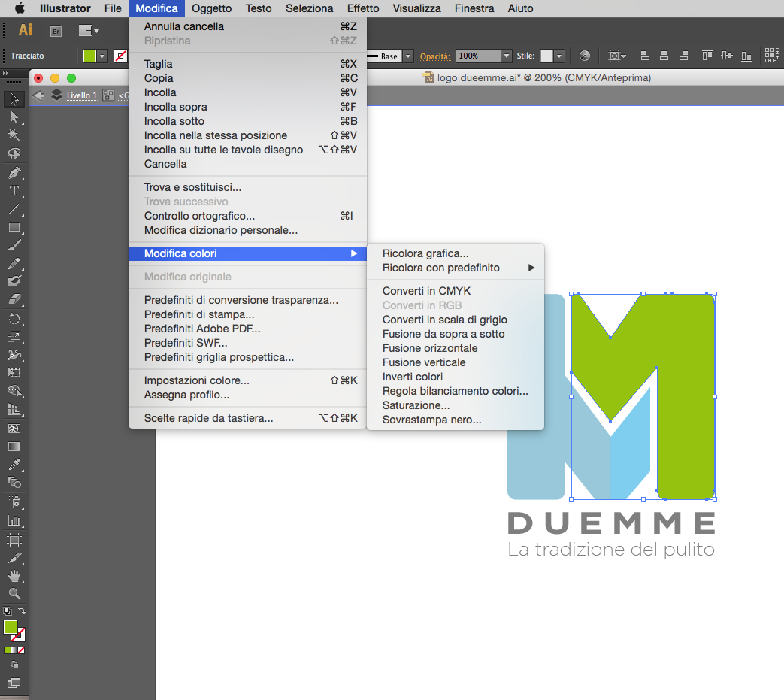The width and height of the screenshot is (784, 700).
Task: Select the Eyedropper tool
Action: (14, 465)
